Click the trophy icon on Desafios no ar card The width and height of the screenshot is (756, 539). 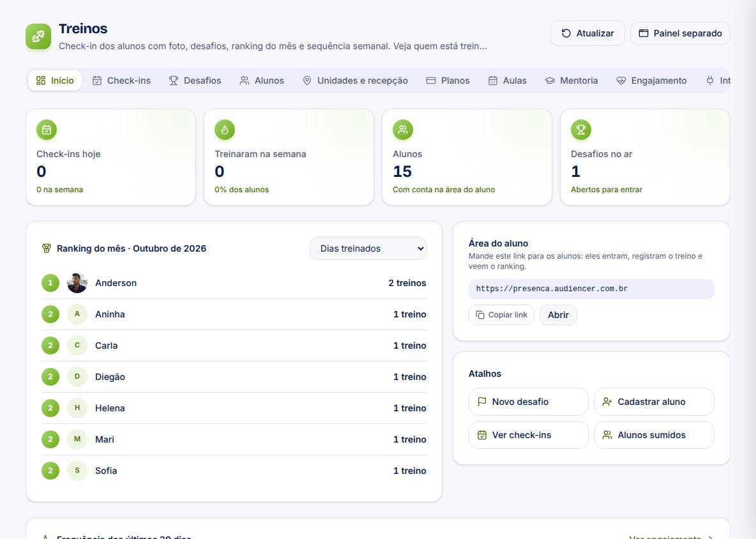581,130
